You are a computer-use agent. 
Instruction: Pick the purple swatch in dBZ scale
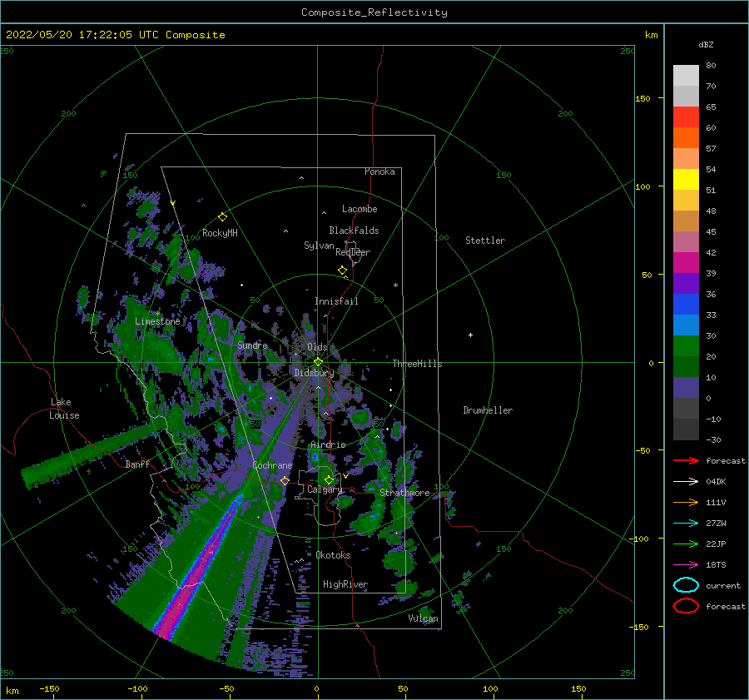point(686,283)
